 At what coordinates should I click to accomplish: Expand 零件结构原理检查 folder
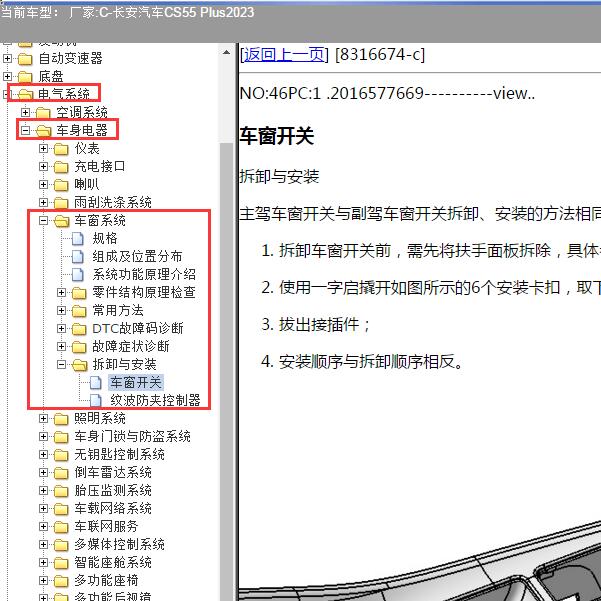(x=61, y=292)
